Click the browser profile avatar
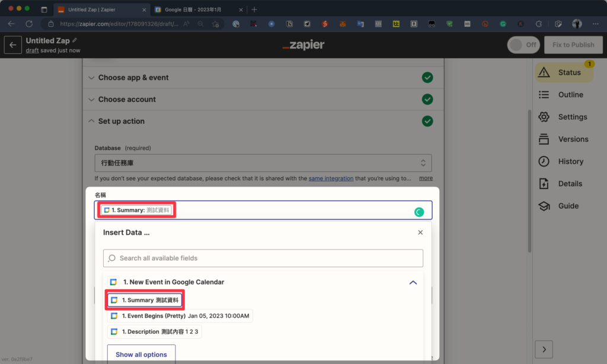 [x=577, y=24]
